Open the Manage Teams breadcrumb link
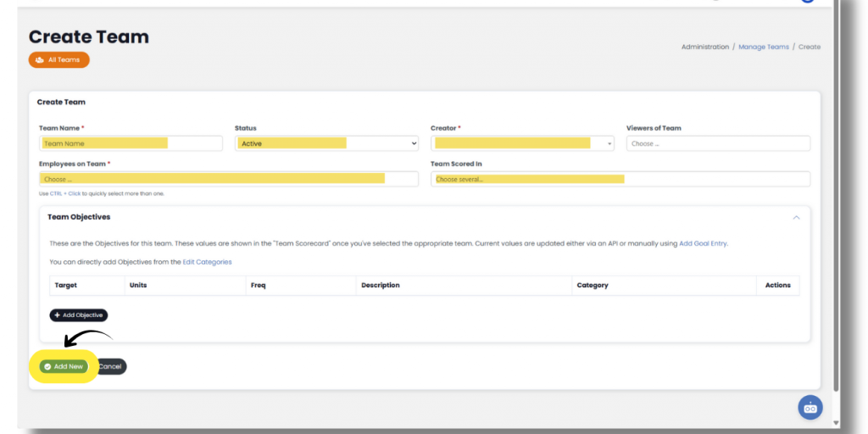The width and height of the screenshot is (868, 434). (x=763, y=47)
